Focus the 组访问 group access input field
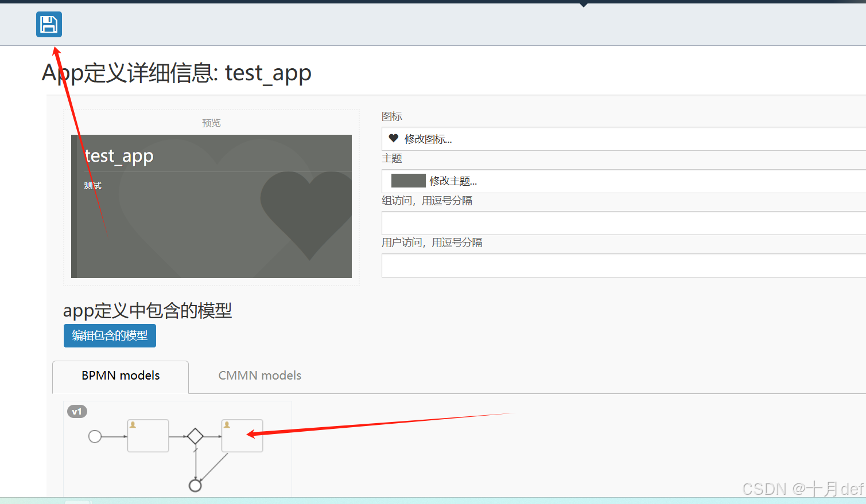 coord(623,223)
